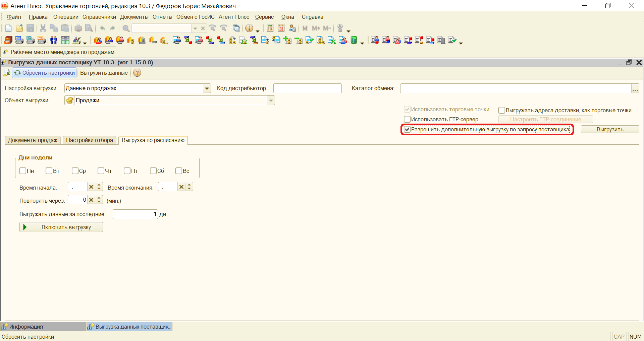Click the sigma grey building report icon
Screen dimensions: 644x341
tap(441, 41)
